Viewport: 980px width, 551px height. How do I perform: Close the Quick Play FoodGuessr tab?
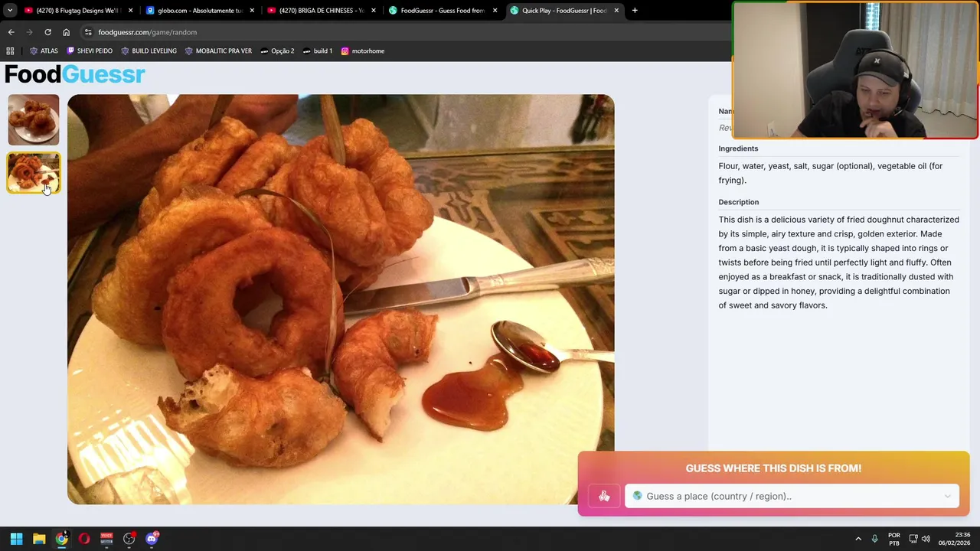click(616, 10)
